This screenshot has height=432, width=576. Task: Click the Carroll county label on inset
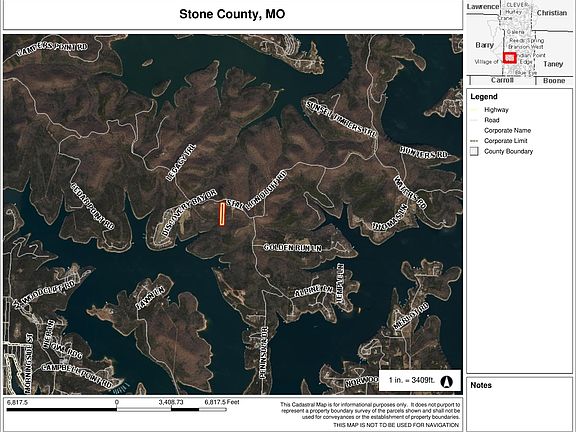502,80
